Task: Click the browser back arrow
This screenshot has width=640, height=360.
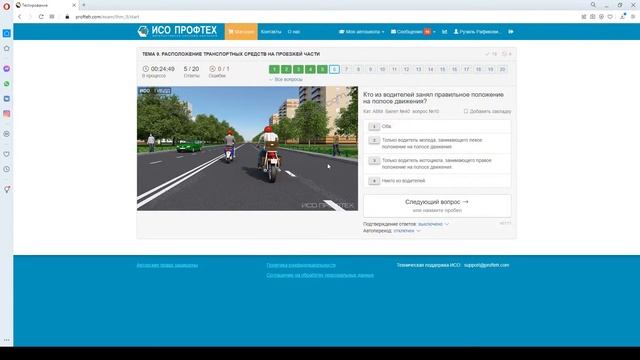Action: tap(19, 17)
